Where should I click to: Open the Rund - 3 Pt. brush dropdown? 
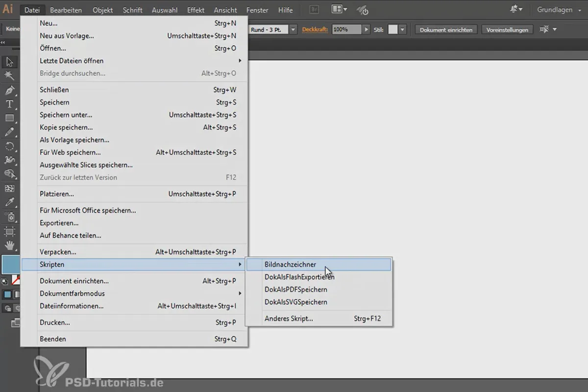point(293,29)
